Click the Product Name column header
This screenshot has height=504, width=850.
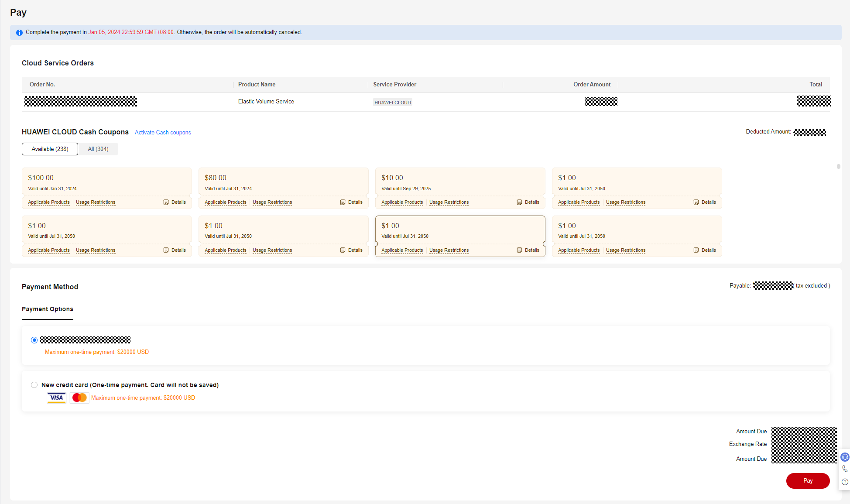257,85
